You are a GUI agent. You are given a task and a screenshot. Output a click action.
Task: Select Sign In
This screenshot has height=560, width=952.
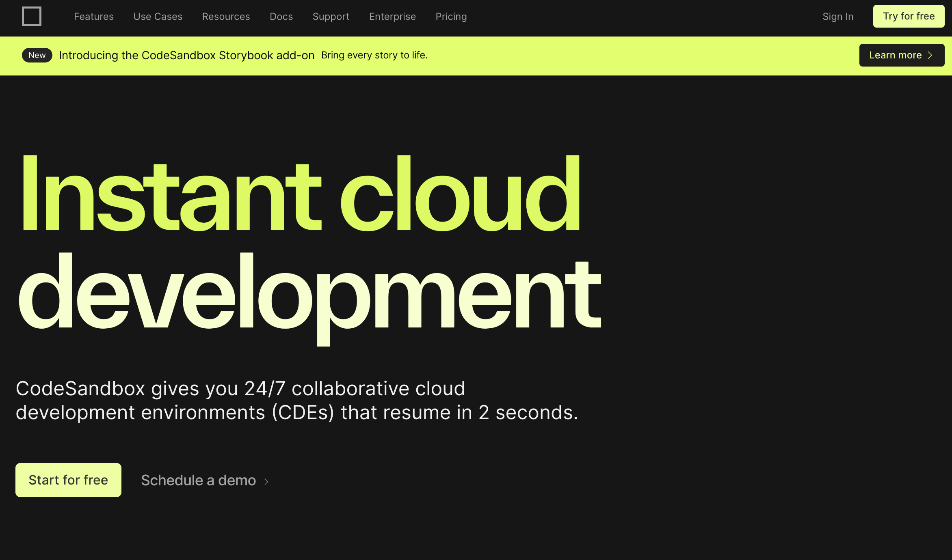tap(838, 16)
